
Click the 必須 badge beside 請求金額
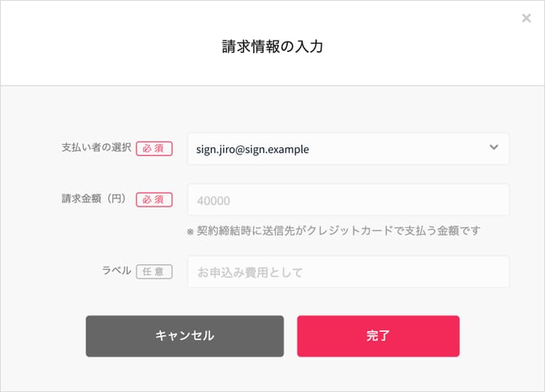(x=154, y=199)
